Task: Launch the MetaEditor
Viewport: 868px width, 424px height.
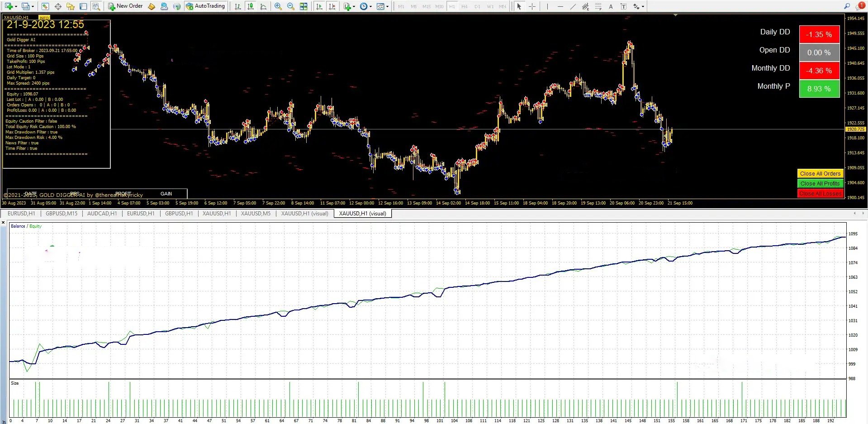Action: click(x=152, y=6)
